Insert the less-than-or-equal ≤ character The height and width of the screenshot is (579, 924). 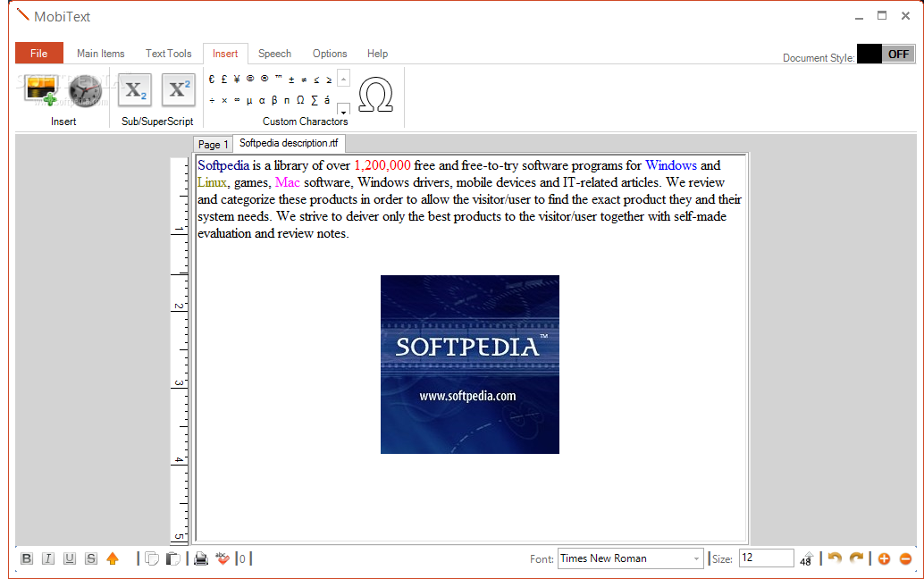[x=316, y=80]
